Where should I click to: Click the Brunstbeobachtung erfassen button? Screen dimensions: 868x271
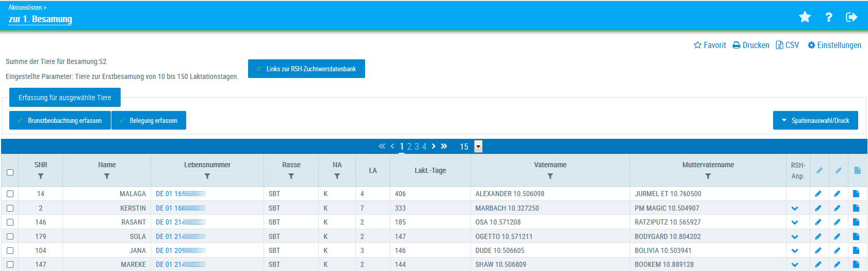tap(60, 120)
